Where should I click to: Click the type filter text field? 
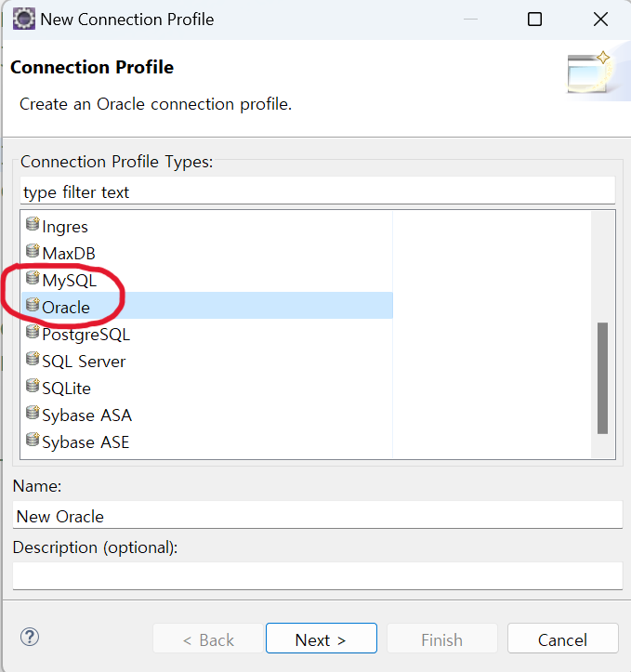[318, 191]
